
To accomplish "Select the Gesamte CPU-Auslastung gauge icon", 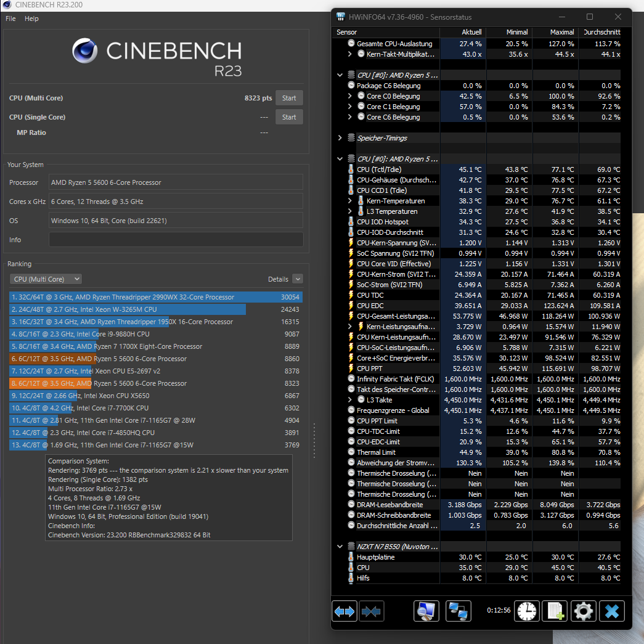I will pos(351,43).
